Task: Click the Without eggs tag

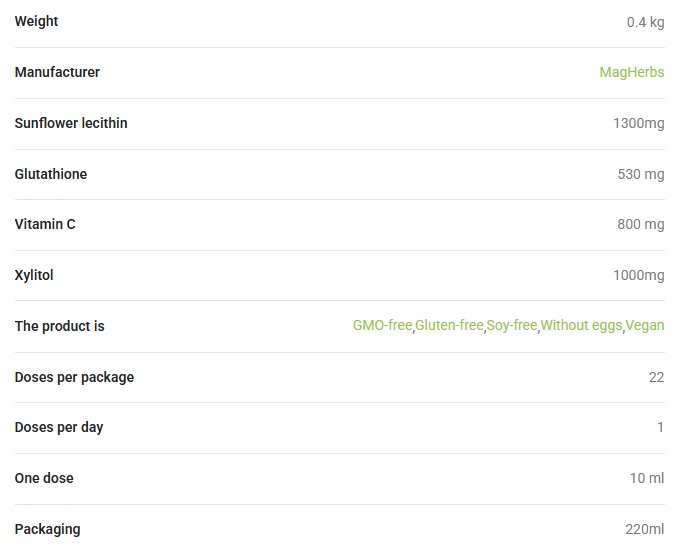Action: point(581,326)
